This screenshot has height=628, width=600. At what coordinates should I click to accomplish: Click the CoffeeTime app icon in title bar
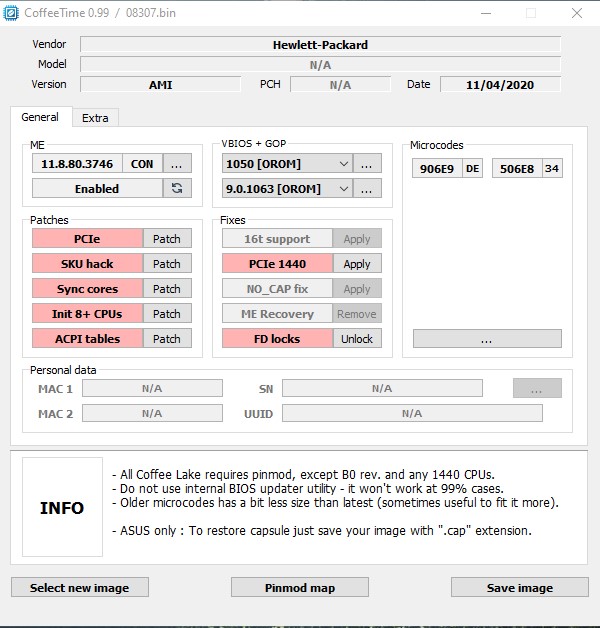(x=10, y=13)
